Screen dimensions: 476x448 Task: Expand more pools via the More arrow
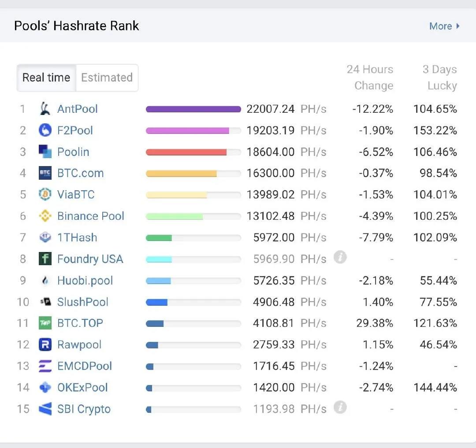tap(458, 26)
